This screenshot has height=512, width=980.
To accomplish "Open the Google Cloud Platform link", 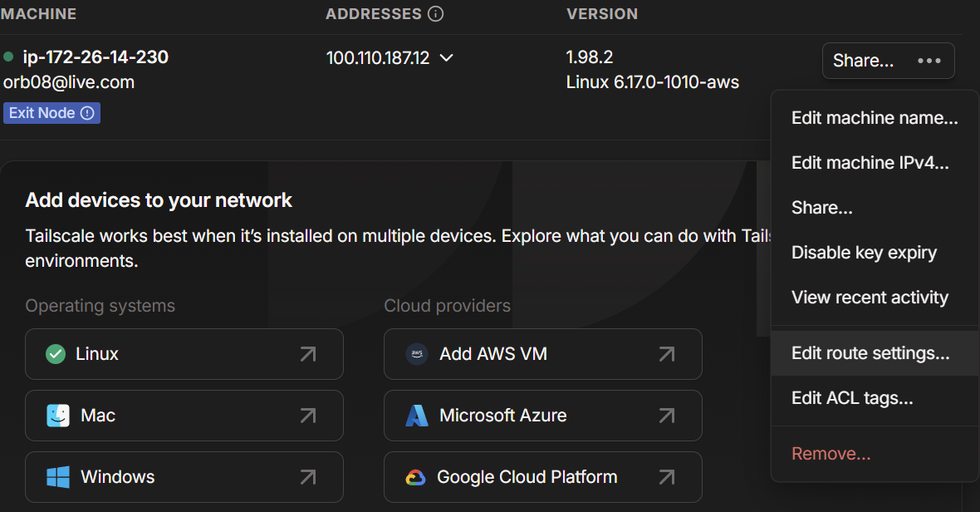I will pyautogui.click(x=543, y=477).
